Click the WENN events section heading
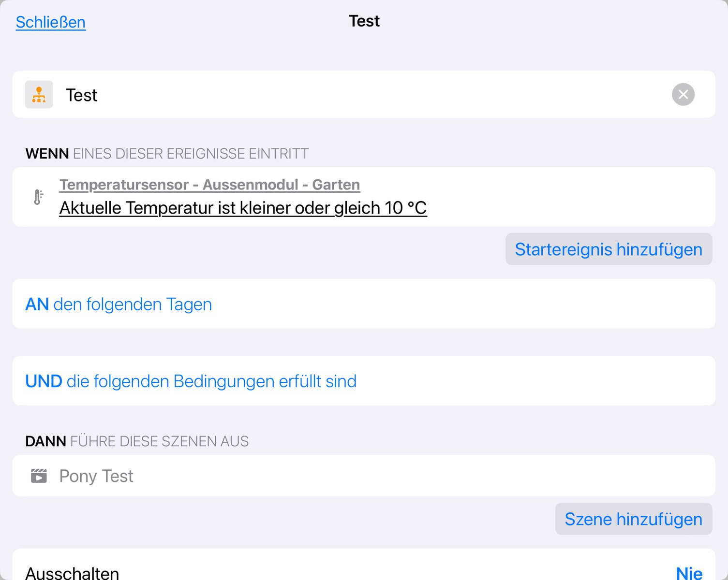The image size is (728, 580). [x=167, y=154]
